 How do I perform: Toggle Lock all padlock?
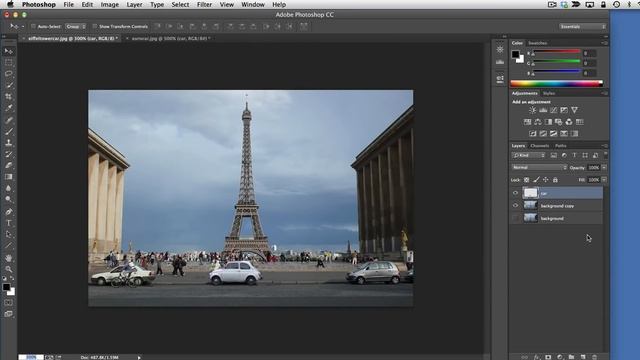point(555,180)
